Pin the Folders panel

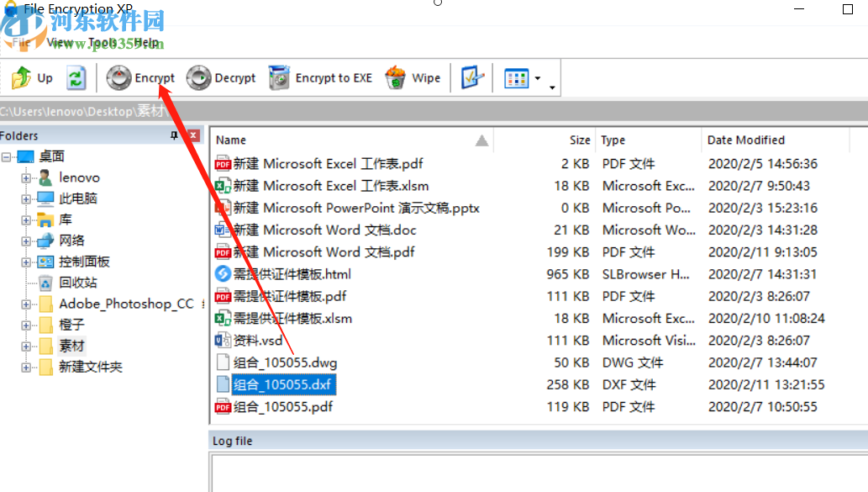coord(174,135)
